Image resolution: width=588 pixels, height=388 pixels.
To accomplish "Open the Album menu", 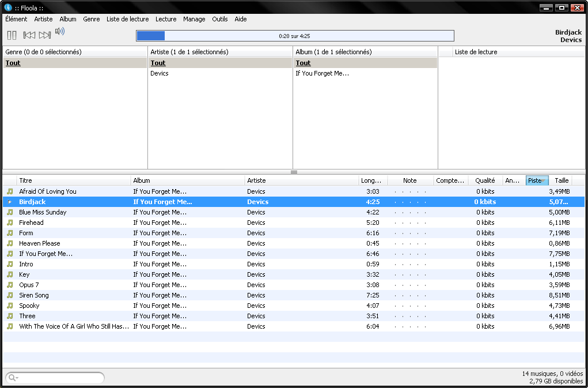I will [68, 19].
